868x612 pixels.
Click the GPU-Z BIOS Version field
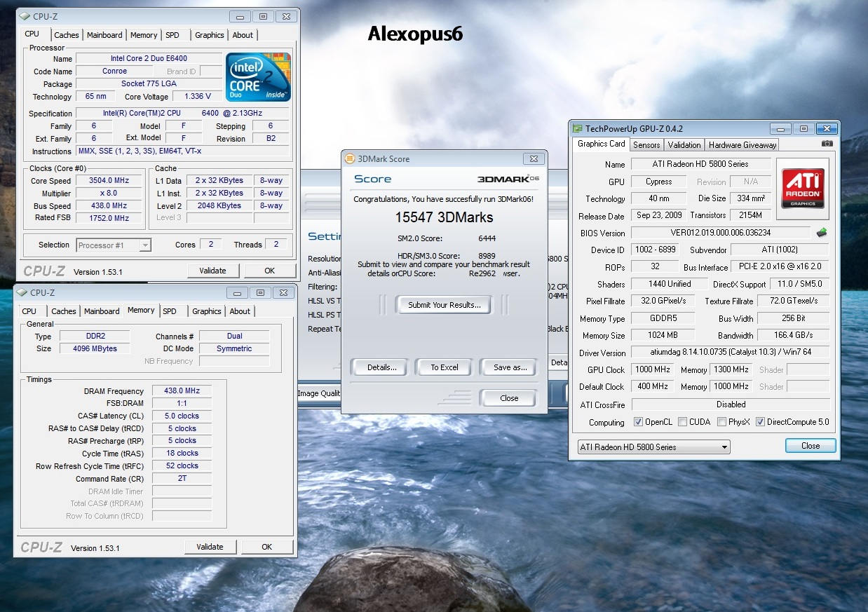pyautogui.click(x=721, y=233)
